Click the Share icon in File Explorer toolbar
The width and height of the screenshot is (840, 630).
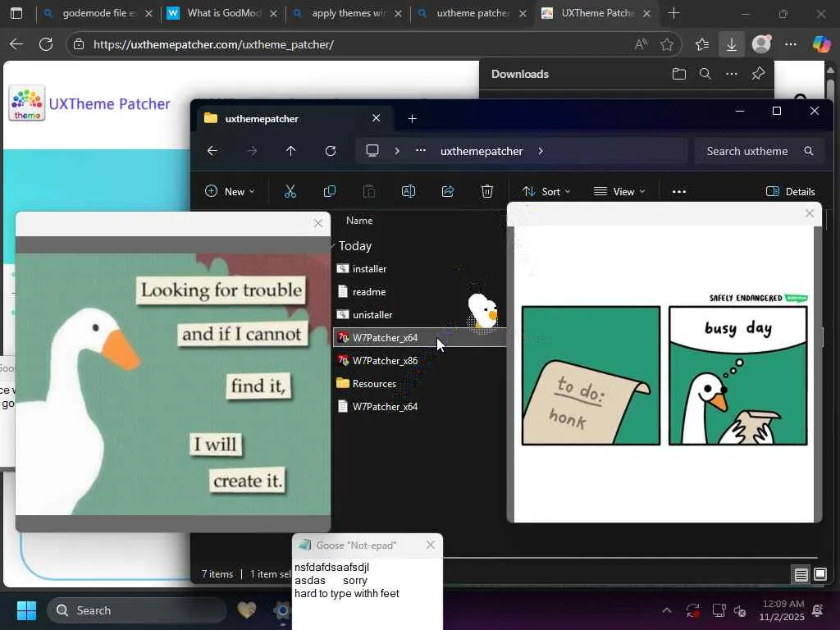(448, 191)
